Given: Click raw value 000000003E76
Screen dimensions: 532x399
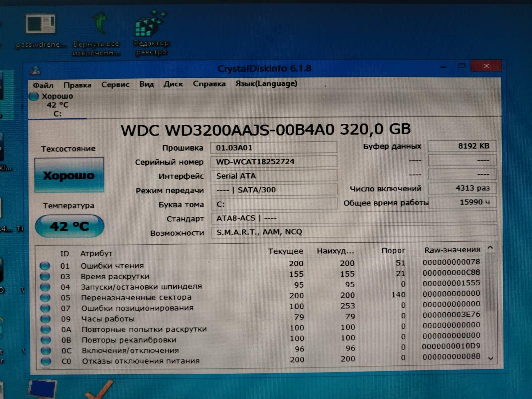Looking at the screenshot, I should click(x=451, y=314).
